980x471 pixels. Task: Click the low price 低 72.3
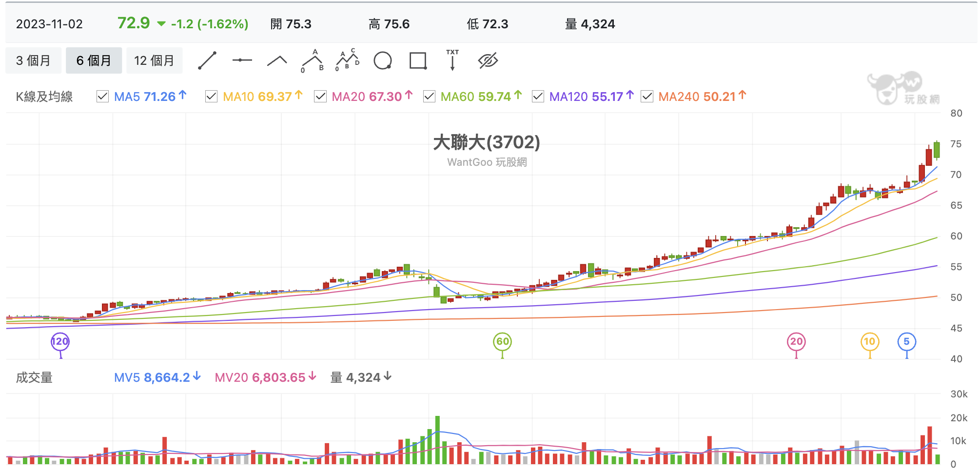(x=487, y=24)
